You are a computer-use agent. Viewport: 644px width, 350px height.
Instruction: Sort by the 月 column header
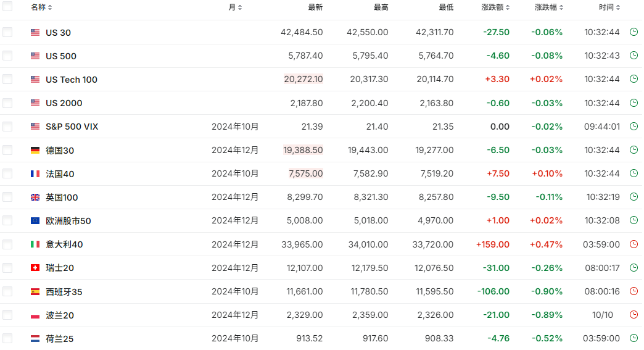(x=235, y=7)
